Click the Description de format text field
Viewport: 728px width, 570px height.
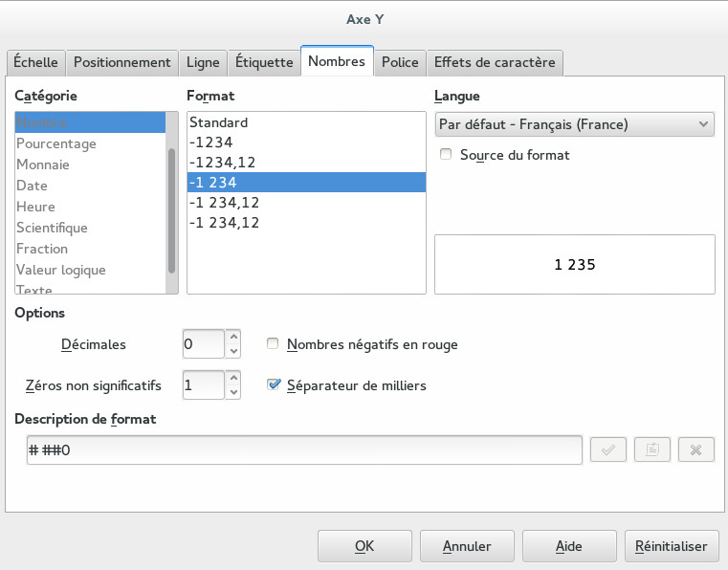304,450
